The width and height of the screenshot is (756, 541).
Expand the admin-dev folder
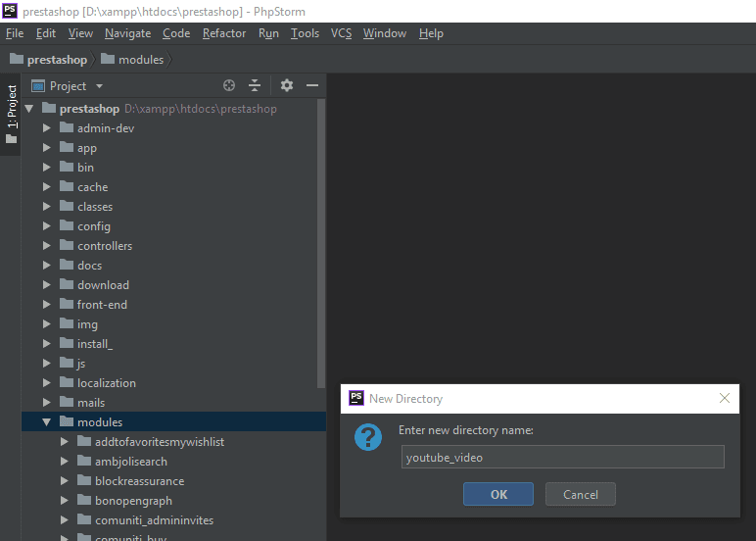[47, 127]
